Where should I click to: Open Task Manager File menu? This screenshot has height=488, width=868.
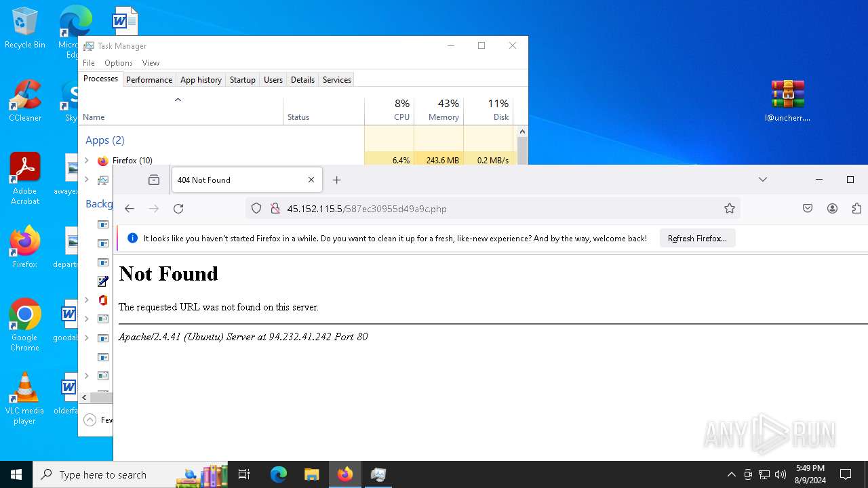(89, 63)
